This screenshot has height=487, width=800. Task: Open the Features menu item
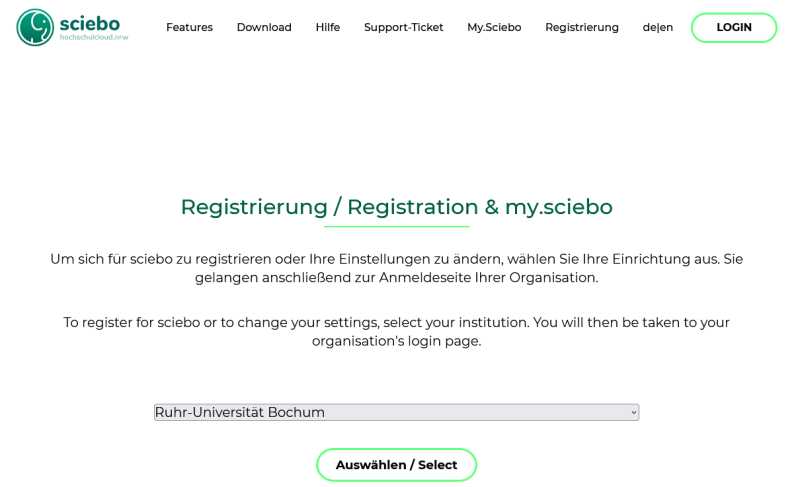(x=189, y=27)
